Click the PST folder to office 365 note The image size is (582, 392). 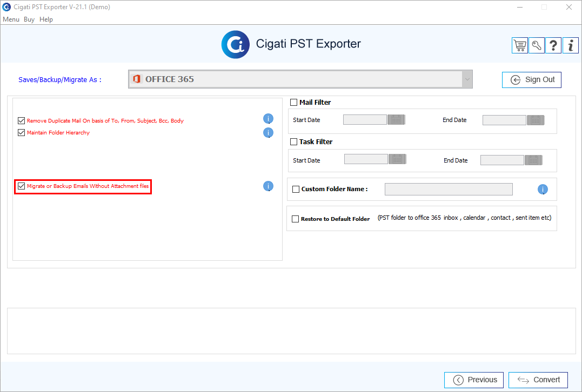(464, 218)
